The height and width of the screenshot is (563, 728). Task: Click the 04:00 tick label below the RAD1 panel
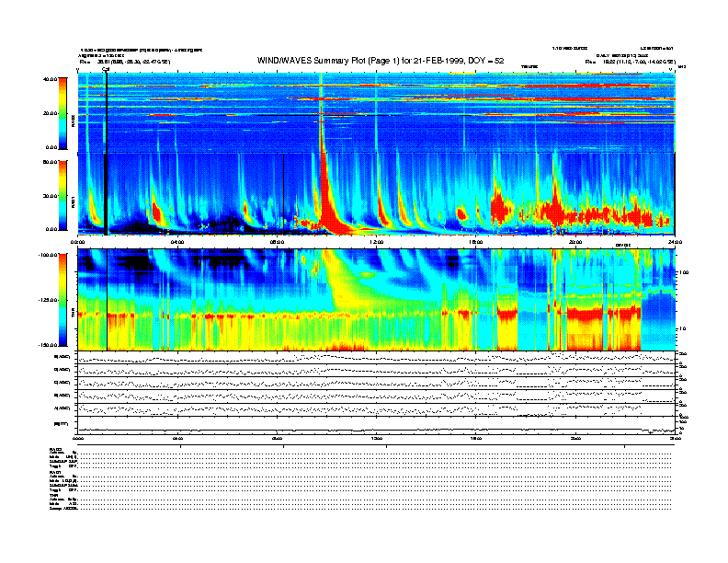coord(177,242)
